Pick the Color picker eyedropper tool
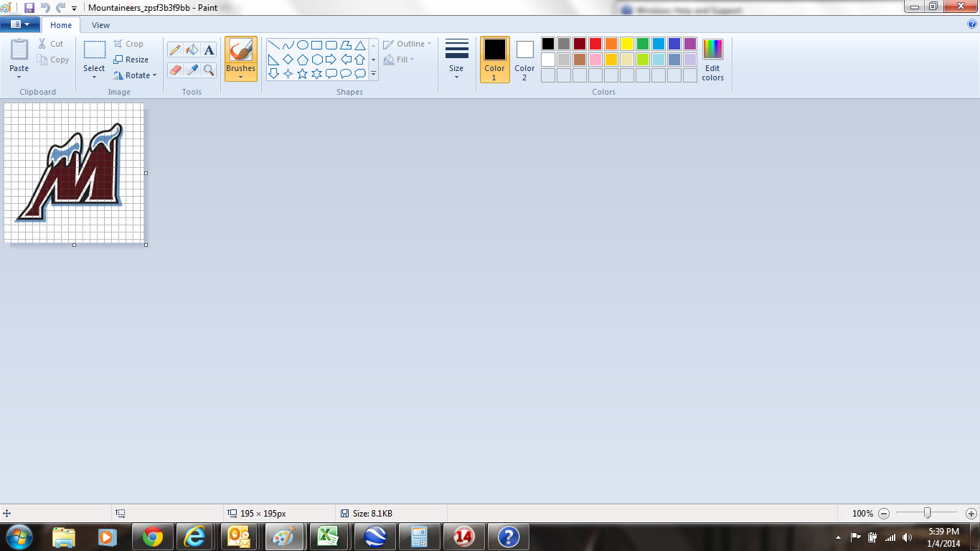The width and height of the screenshot is (980, 551). click(x=192, y=70)
